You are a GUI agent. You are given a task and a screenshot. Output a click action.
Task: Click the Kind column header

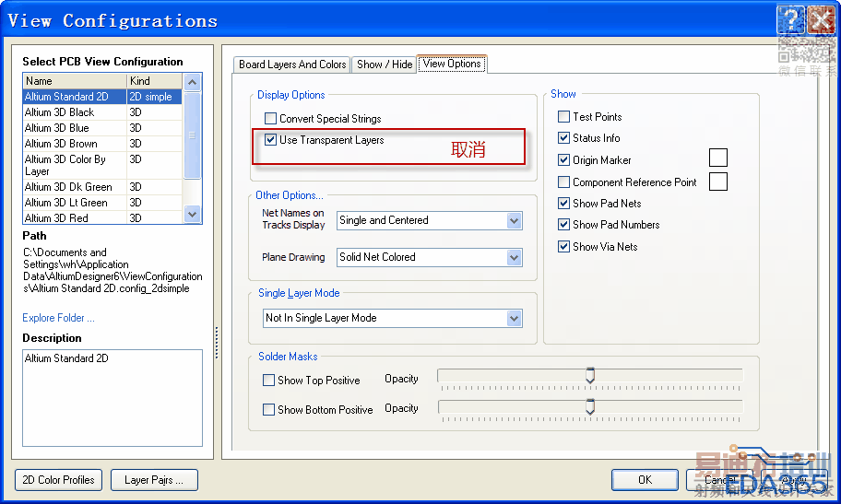155,81
